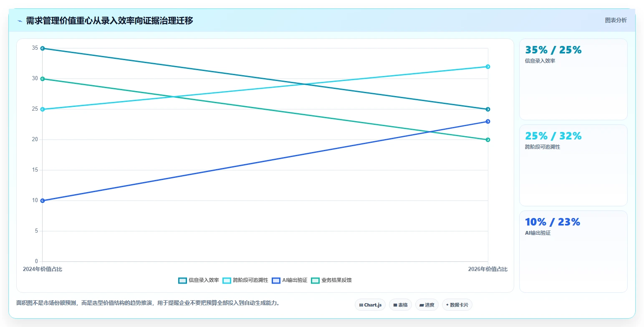Click 业务结果反馈 data point at 30 in 2024
The width and height of the screenshot is (644, 327).
pos(43,79)
